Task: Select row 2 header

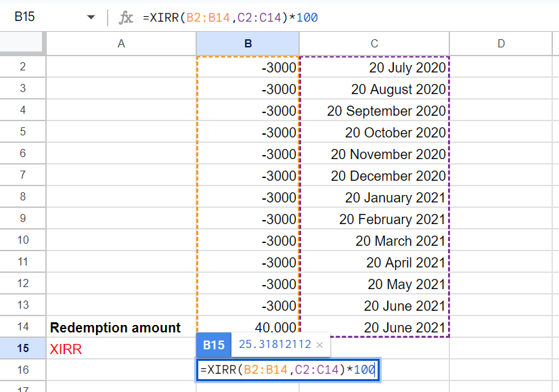Action: pyautogui.click(x=22, y=67)
